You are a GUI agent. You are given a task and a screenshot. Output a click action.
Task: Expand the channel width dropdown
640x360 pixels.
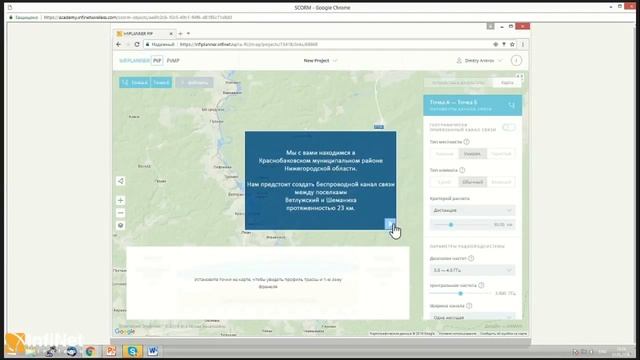point(472,317)
